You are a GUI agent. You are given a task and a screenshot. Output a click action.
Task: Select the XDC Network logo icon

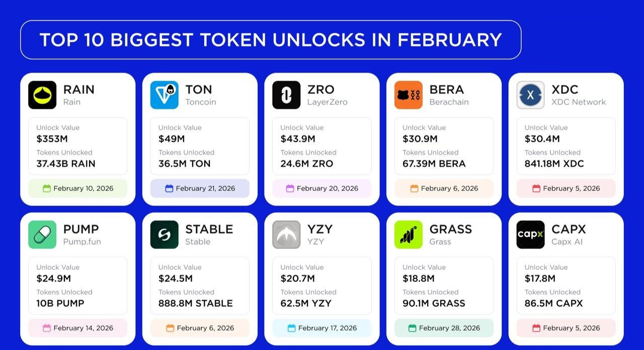(530, 95)
